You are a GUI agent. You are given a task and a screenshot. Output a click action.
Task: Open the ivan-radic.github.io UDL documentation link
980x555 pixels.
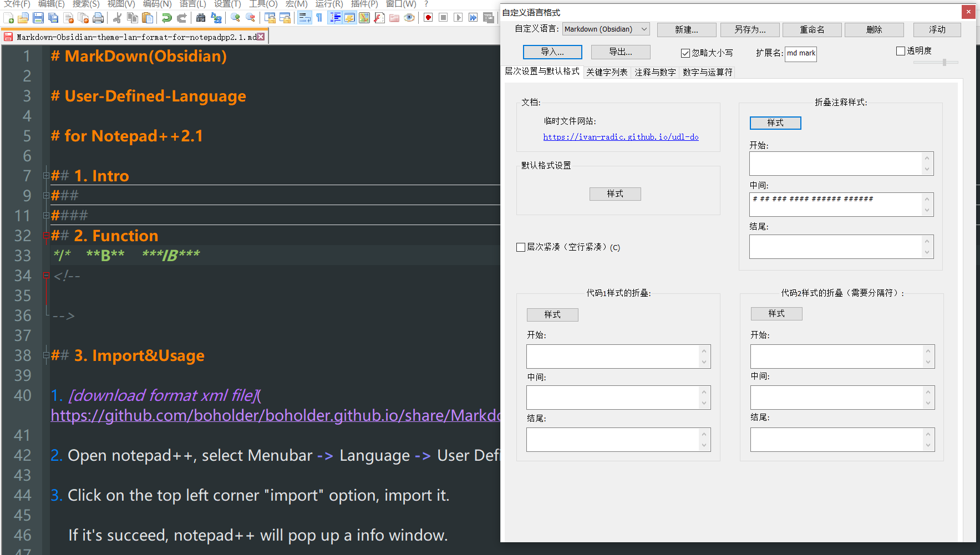(x=621, y=137)
